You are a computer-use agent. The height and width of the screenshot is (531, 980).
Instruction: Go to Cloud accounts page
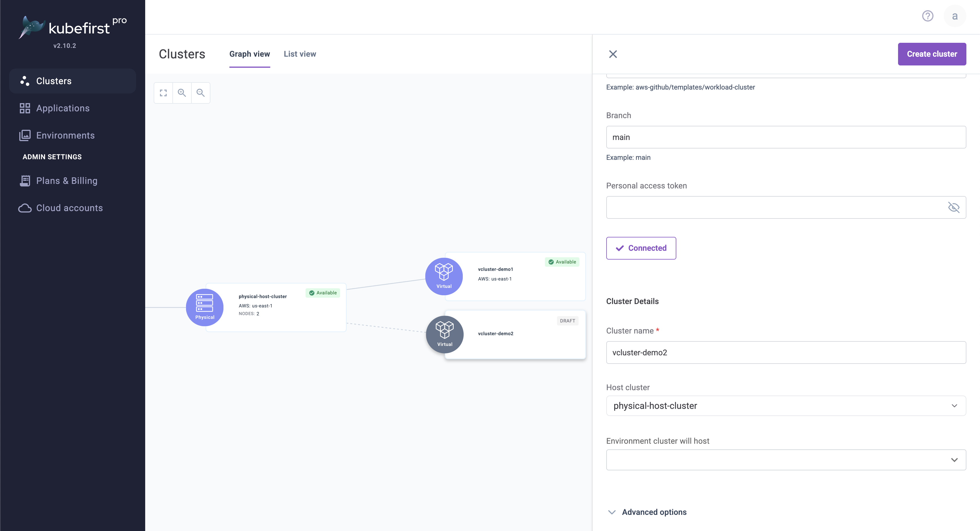coord(69,208)
